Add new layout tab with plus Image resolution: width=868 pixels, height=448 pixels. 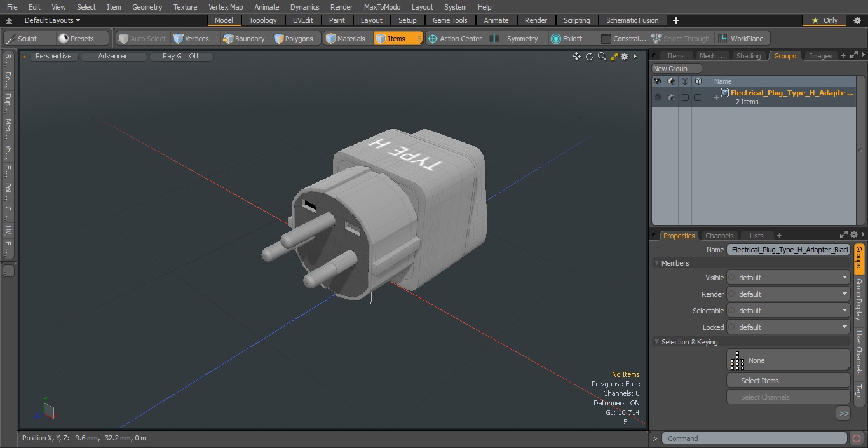(x=676, y=20)
